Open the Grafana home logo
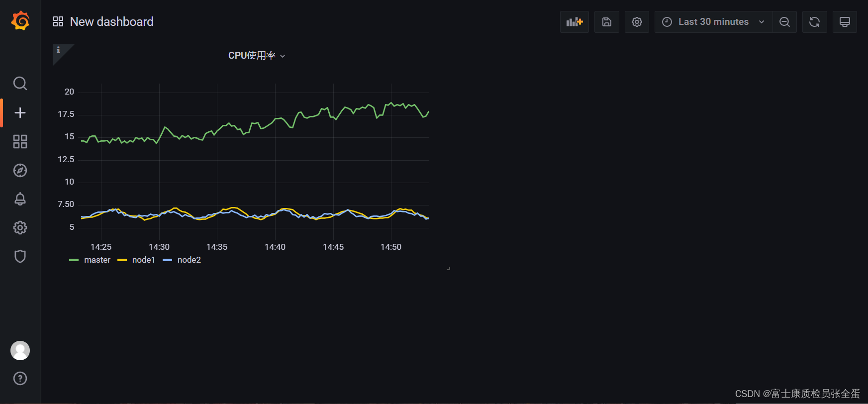The height and width of the screenshot is (404, 868). [20, 21]
